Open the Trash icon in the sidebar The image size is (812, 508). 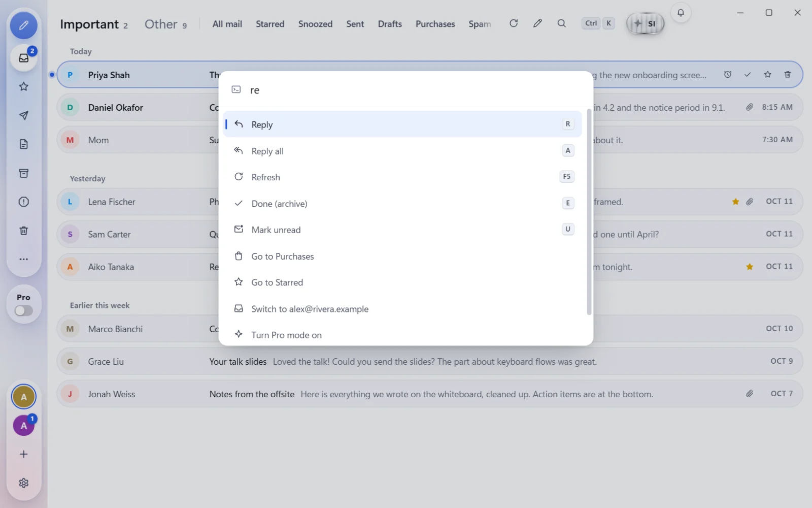click(24, 231)
